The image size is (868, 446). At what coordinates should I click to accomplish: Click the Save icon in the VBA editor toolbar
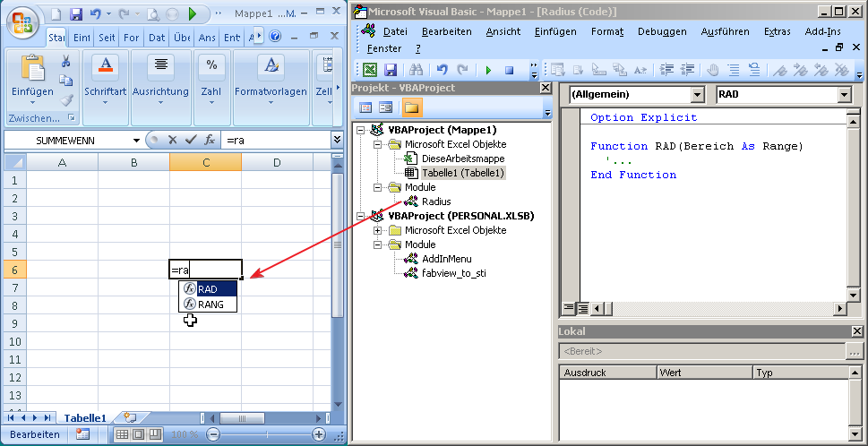[x=391, y=70]
